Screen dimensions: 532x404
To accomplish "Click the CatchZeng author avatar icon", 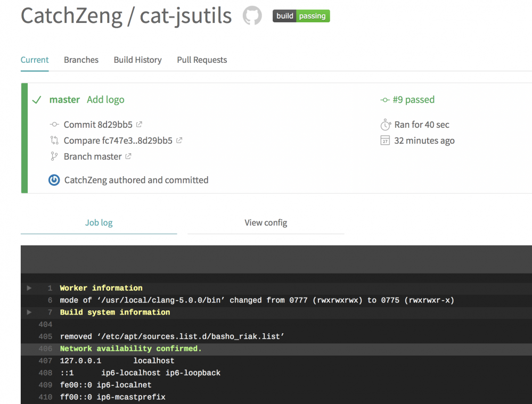I will click(54, 180).
